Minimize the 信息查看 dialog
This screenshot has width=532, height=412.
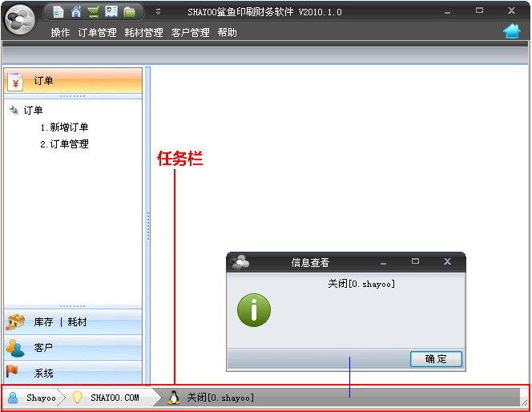384,263
